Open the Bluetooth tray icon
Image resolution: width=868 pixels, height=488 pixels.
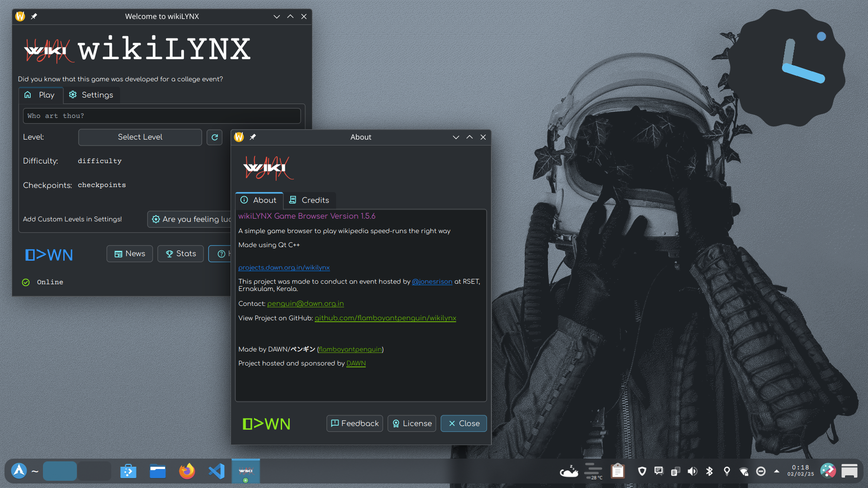(x=709, y=471)
